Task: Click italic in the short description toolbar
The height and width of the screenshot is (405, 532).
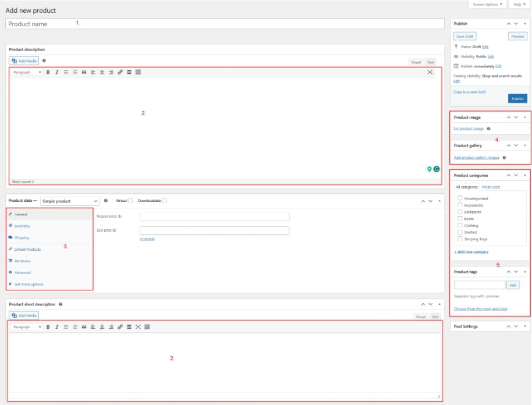Action: (x=56, y=327)
